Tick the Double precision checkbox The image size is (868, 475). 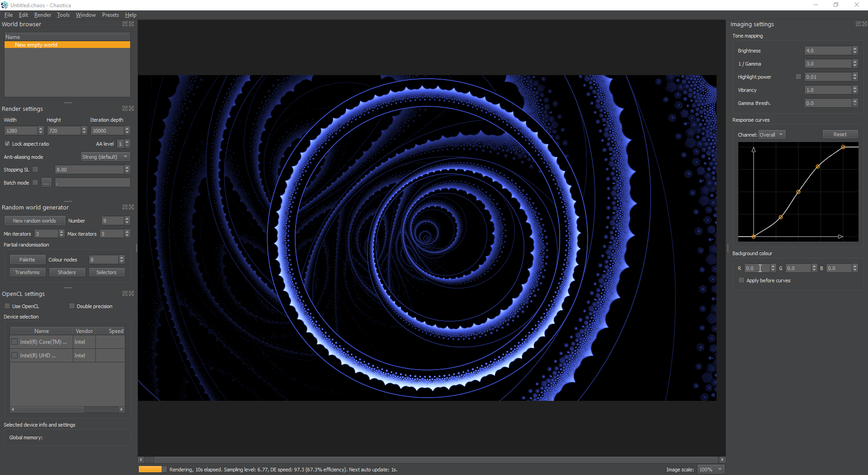72,306
